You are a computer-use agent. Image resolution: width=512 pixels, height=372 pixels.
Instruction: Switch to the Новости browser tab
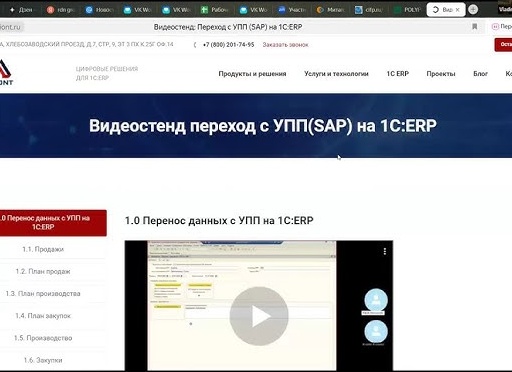[x=99, y=10]
